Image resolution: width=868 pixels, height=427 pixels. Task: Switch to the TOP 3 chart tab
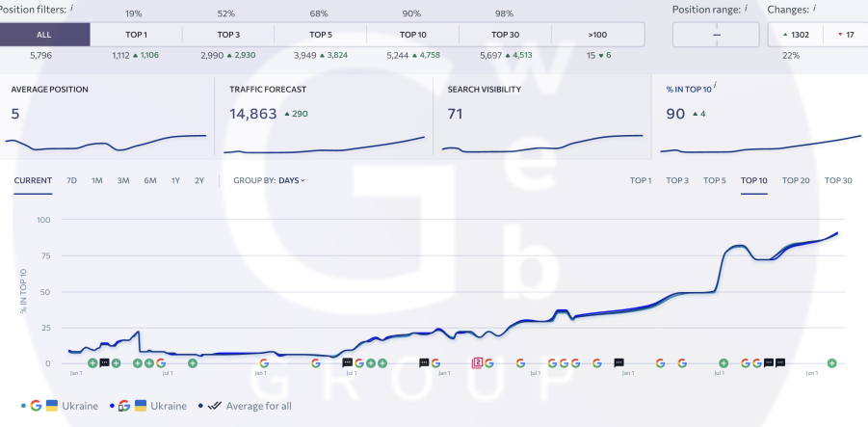click(x=676, y=180)
